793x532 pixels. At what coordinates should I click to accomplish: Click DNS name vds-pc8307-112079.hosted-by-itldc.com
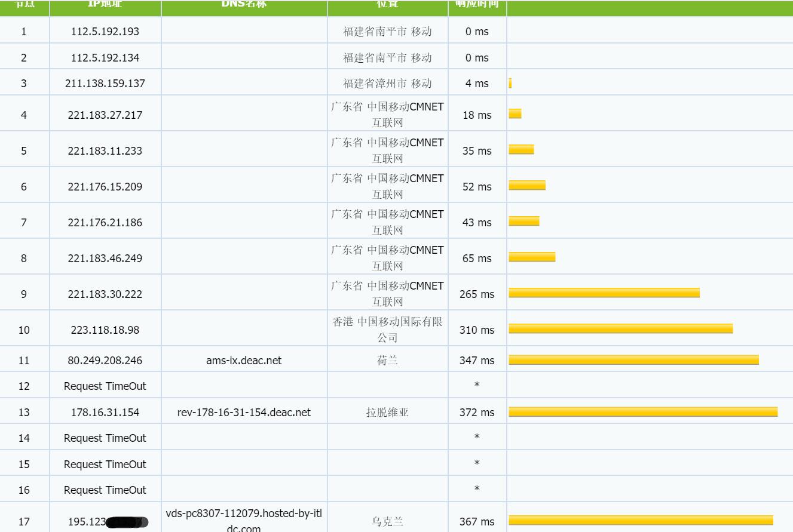[x=244, y=521]
